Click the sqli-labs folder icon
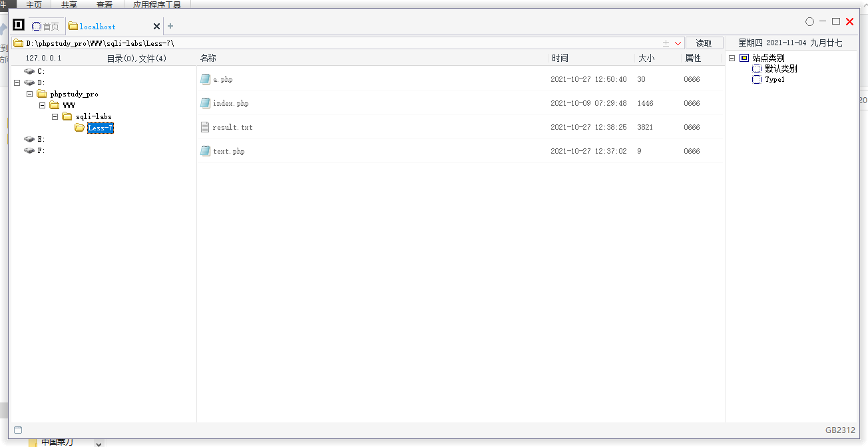The height and width of the screenshot is (447, 868). pos(67,116)
